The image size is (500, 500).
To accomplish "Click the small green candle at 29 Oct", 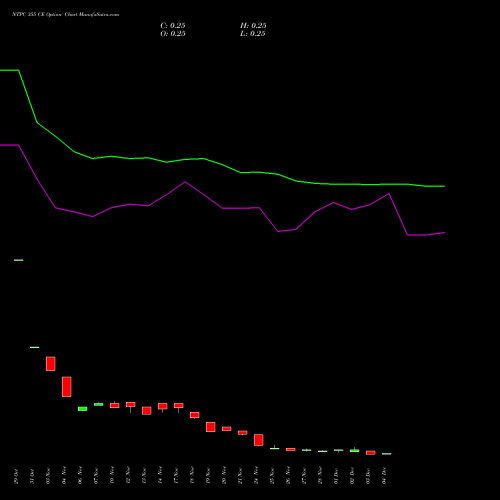I will [19, 260].
